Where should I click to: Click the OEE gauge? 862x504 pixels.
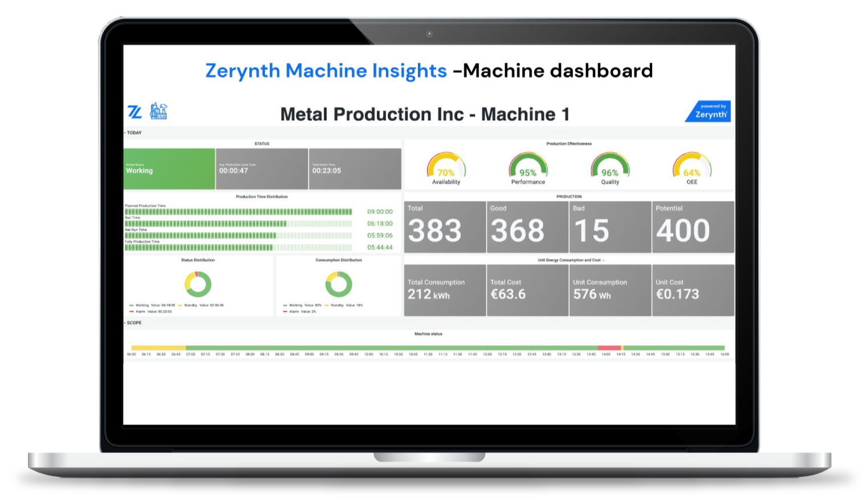(692, 165)
